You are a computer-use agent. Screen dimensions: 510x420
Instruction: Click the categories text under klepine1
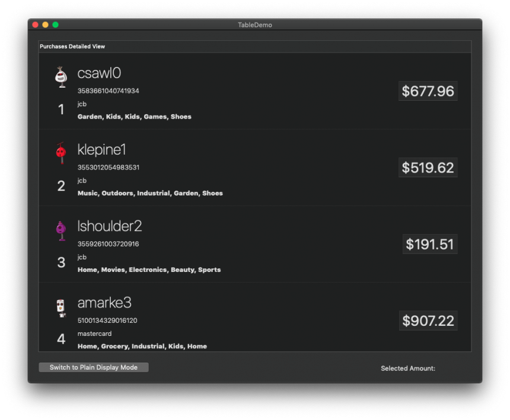click(149, 193)
